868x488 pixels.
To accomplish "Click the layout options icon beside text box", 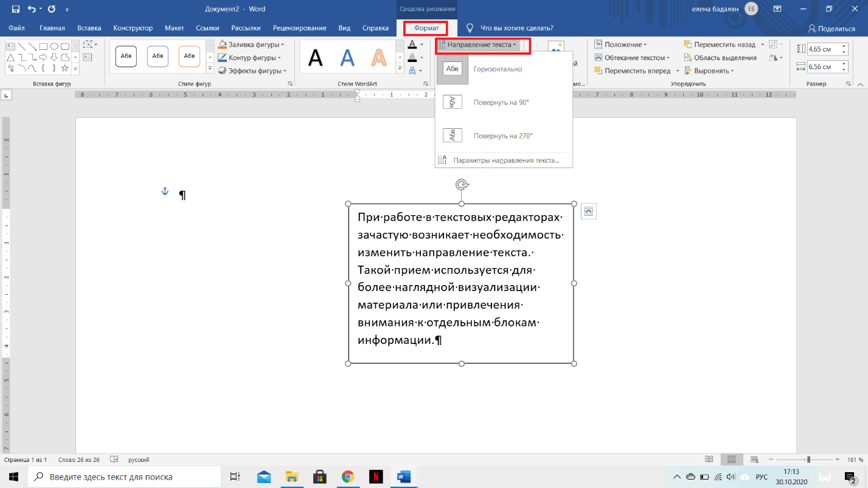I will point(588,211).
